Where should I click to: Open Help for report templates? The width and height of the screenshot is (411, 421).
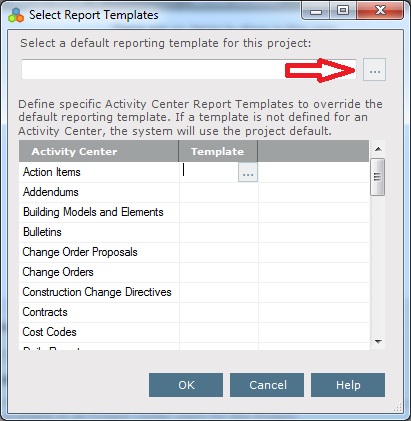point(348,385)
